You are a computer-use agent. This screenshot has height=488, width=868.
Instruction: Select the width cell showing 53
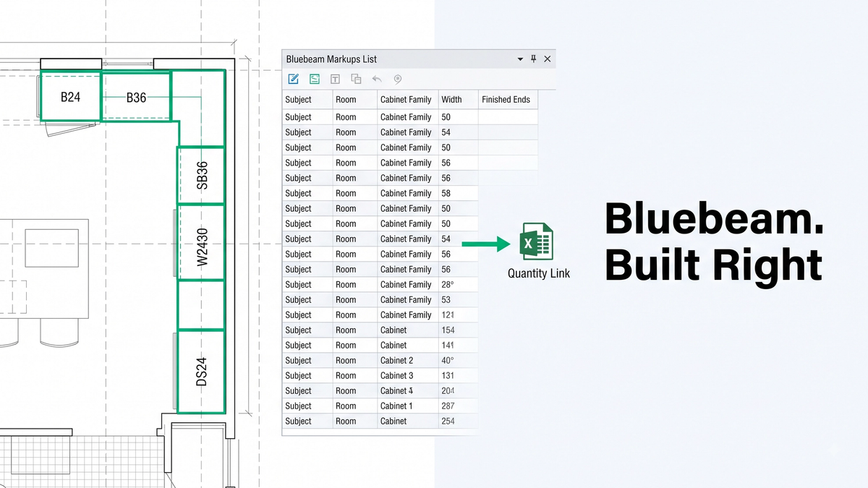459,300
